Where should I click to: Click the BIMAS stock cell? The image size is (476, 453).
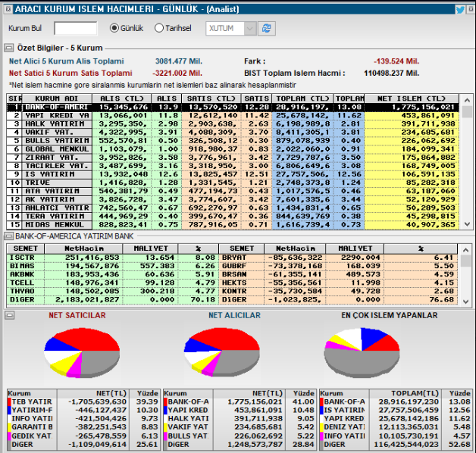click(26, 266)
